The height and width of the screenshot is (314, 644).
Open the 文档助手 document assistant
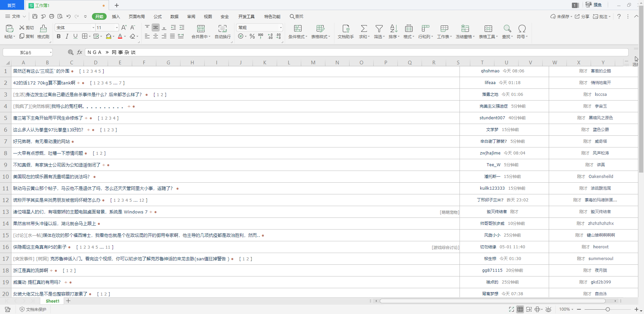pyautogui.click(x=346, y=32)
